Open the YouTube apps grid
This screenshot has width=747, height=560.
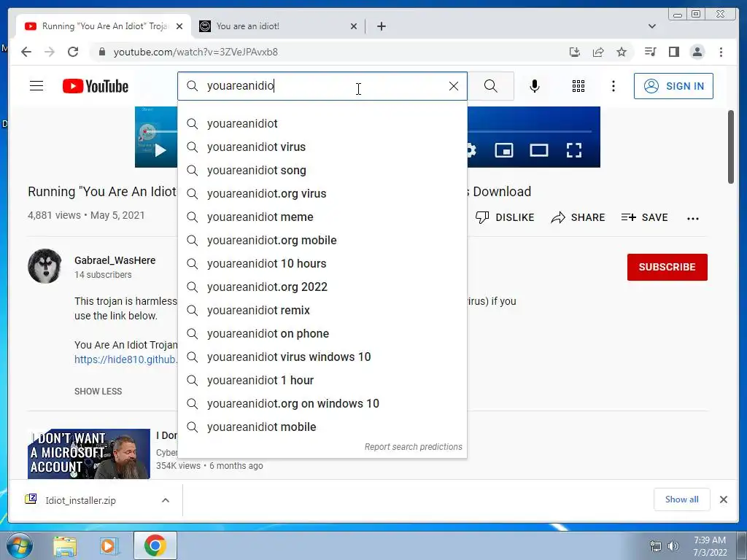[x=578, y=86]
